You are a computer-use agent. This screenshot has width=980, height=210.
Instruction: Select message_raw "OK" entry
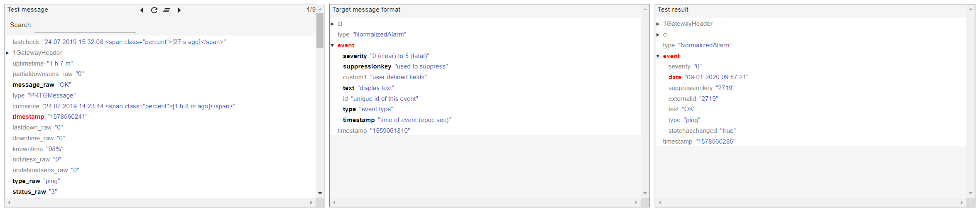pyautogui.click(x=42, y=85)
